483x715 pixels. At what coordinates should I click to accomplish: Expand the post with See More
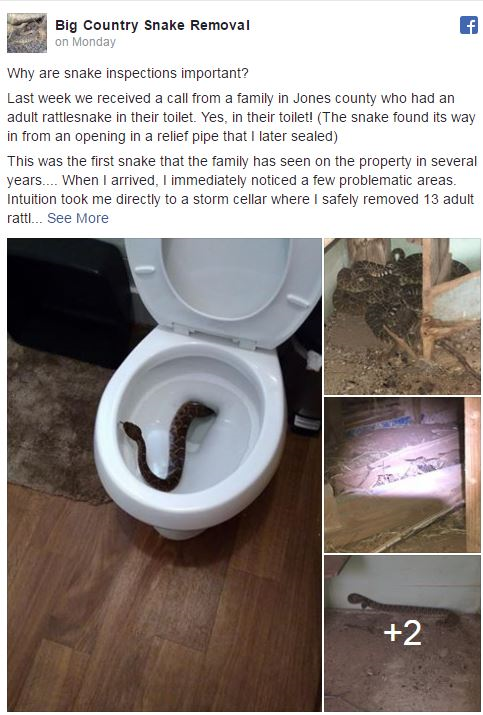tap(78, 218)
